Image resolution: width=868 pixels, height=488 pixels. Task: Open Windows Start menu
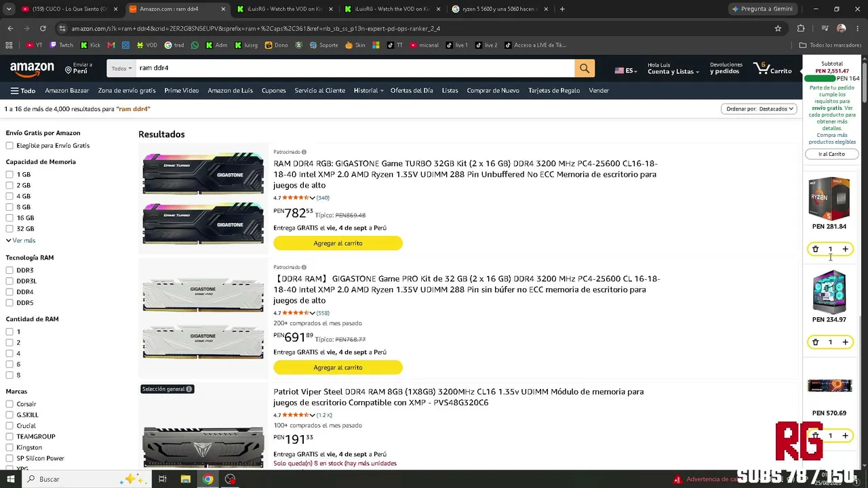[10, 479]
